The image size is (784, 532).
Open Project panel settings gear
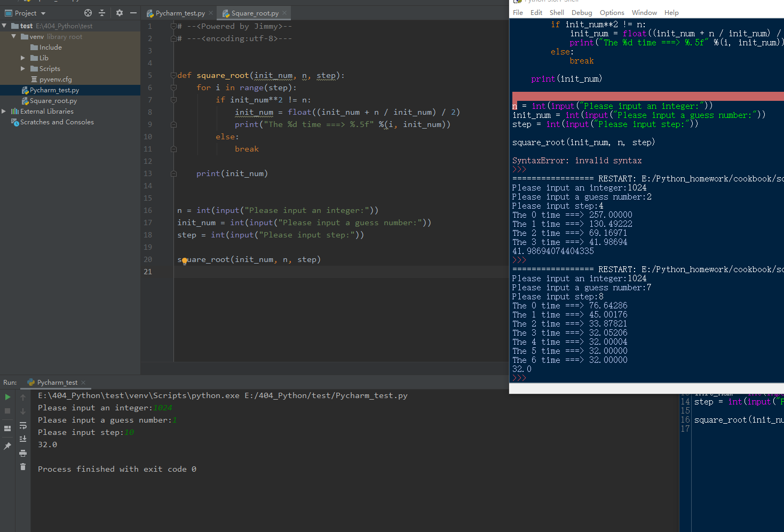pos(120,13)
